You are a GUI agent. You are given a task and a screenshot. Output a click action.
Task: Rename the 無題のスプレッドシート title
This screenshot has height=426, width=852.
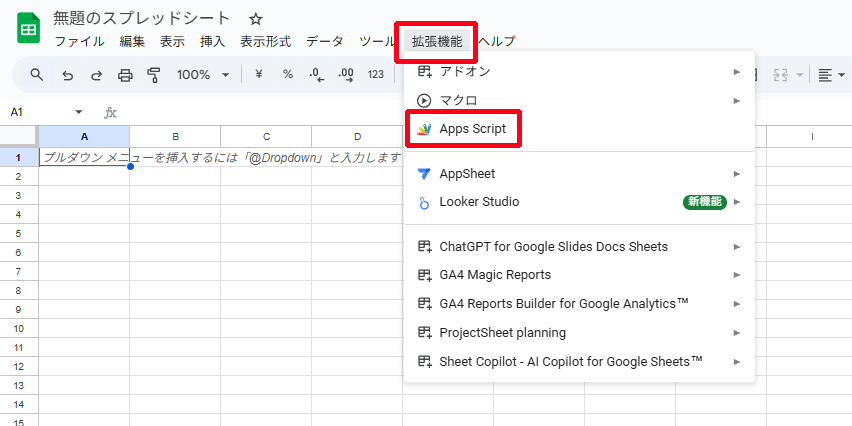142,18
